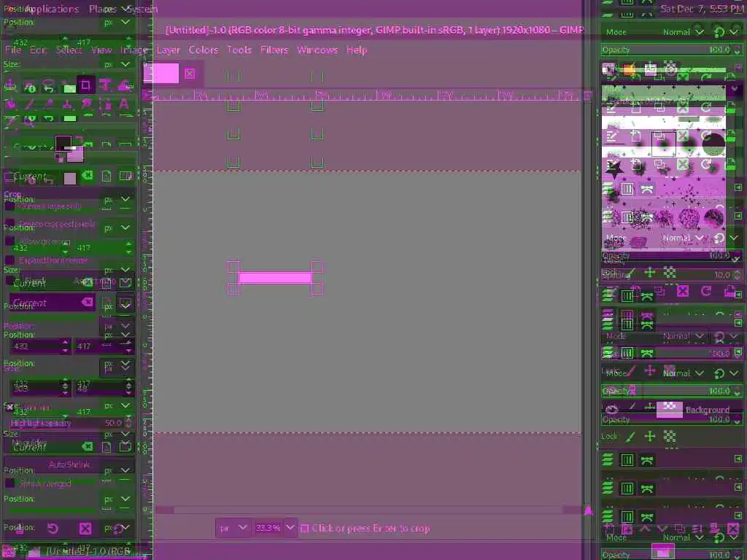Open the Filters menu
747x560 pixels.
pyautogui.click(x=274, y=50)
